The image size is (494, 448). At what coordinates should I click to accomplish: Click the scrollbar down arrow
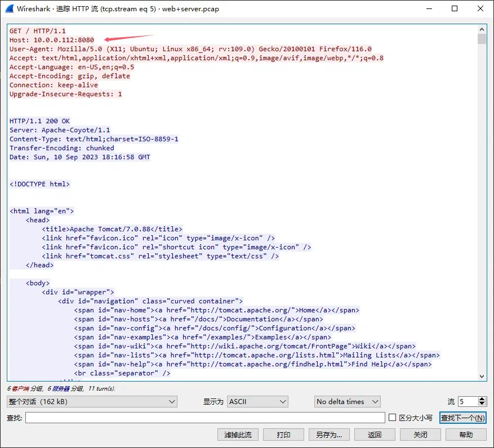tap(482, 376)
